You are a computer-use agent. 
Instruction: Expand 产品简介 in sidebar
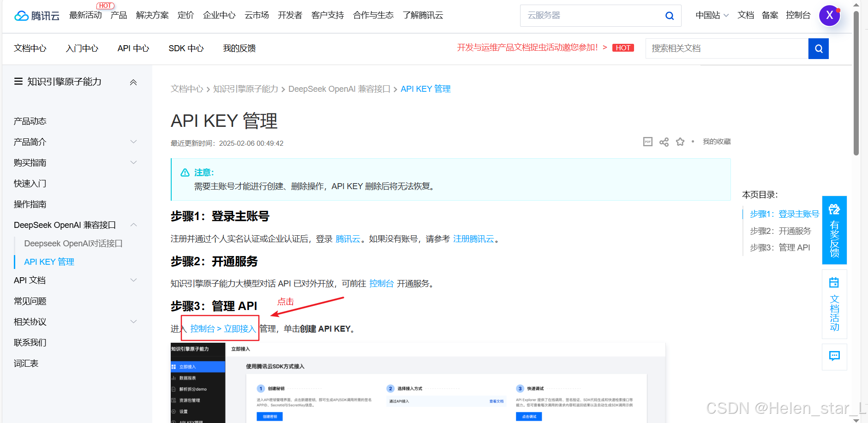pyautogui.click(x=133, y=142)
